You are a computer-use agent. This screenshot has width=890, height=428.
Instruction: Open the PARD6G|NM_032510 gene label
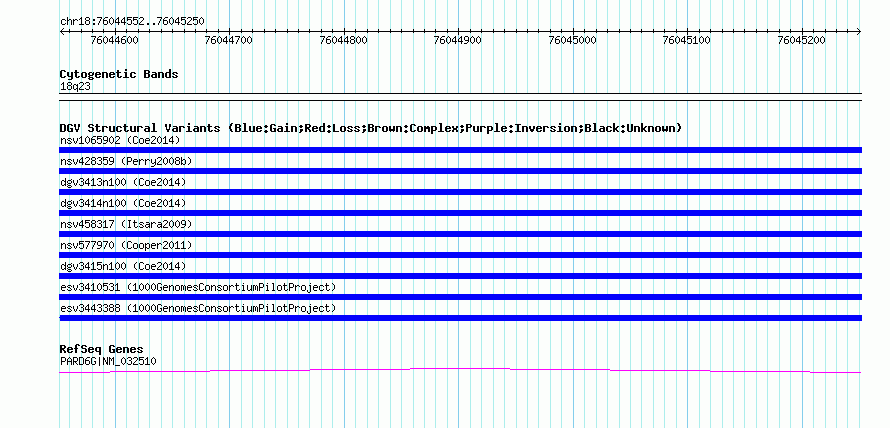point(108,361)
